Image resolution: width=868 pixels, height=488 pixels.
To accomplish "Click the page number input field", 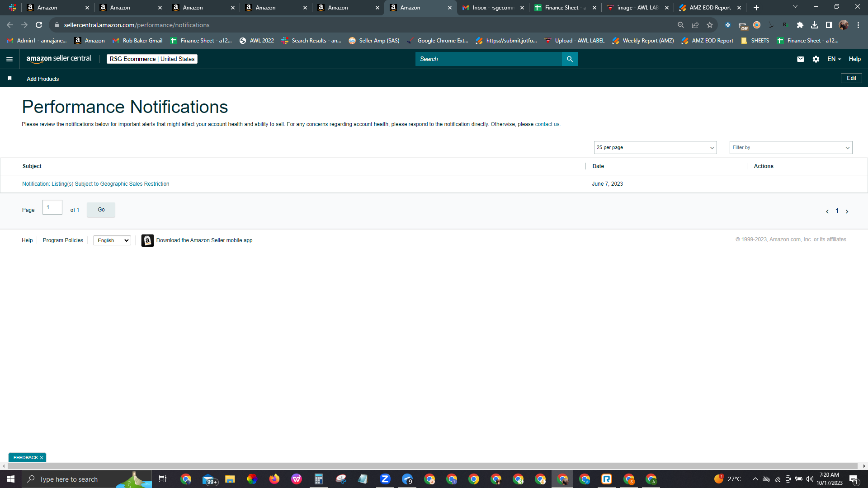I will click(x=52, y=207).
